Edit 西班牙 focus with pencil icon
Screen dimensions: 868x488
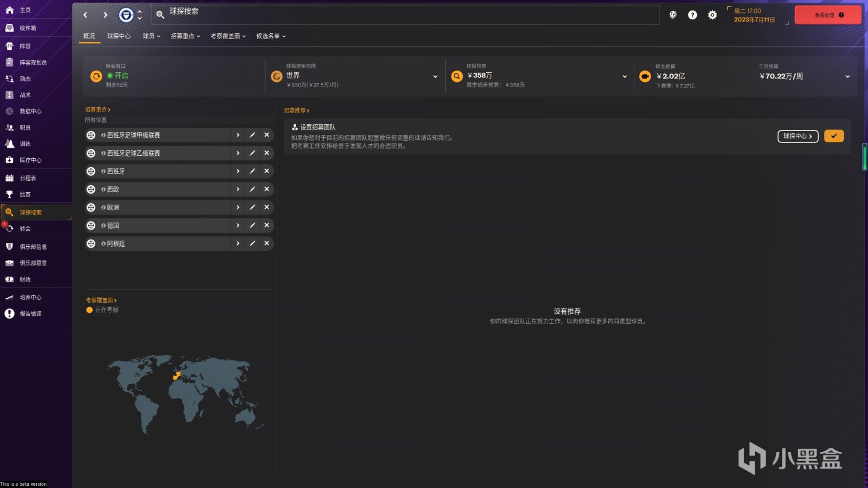252,171
